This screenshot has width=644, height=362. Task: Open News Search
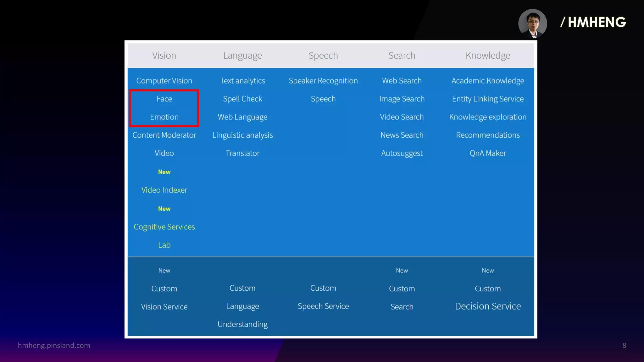pyautogui.click(x=402, y=135)
